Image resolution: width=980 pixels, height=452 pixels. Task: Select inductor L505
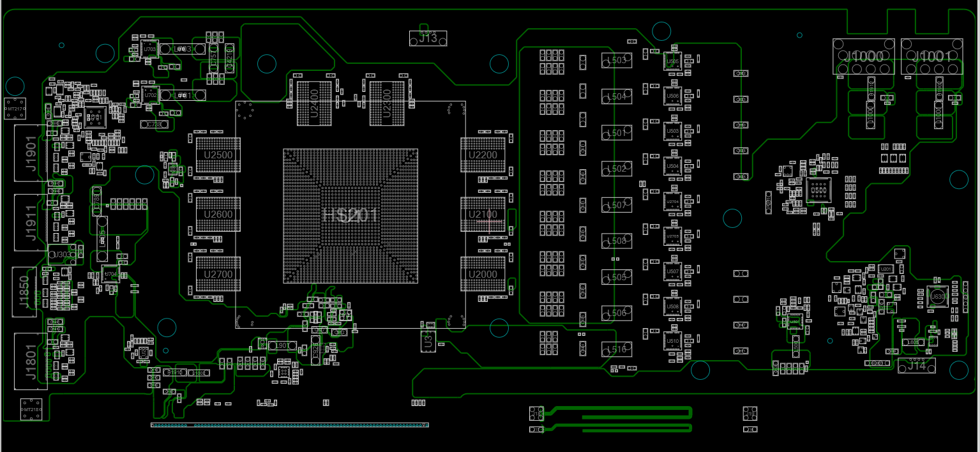[x=617, y=277]
